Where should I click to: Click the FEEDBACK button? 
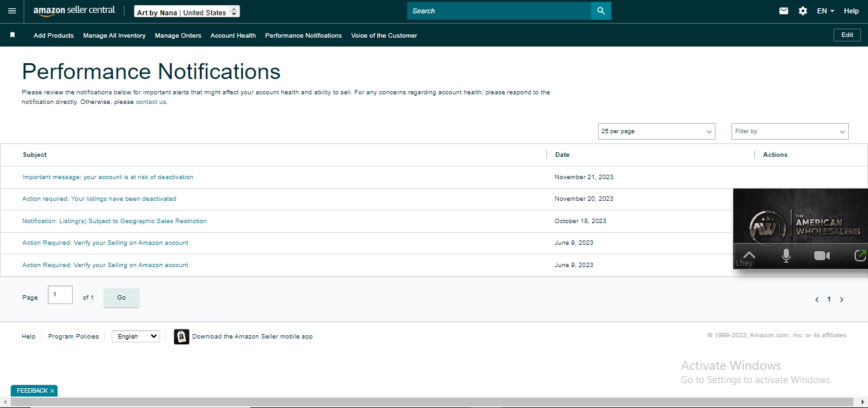32,391
